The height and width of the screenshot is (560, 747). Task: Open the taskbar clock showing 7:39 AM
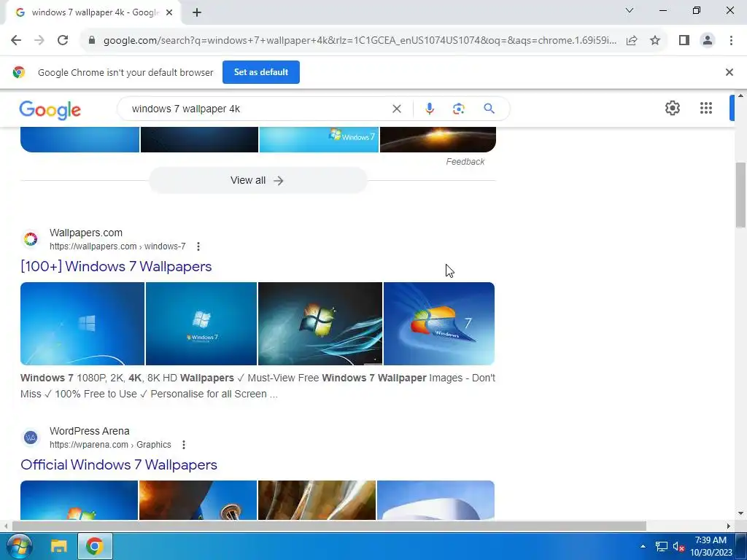click(711, 546)
